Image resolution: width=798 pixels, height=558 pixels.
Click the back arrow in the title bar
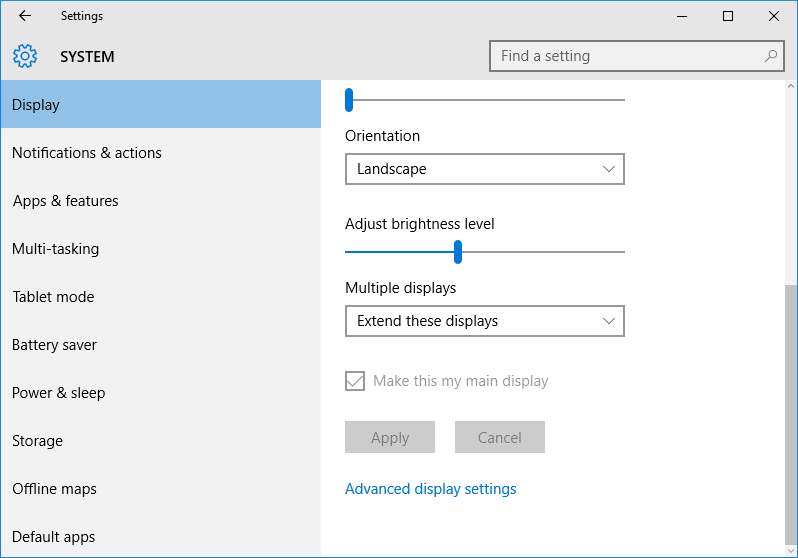pos(25,16)
